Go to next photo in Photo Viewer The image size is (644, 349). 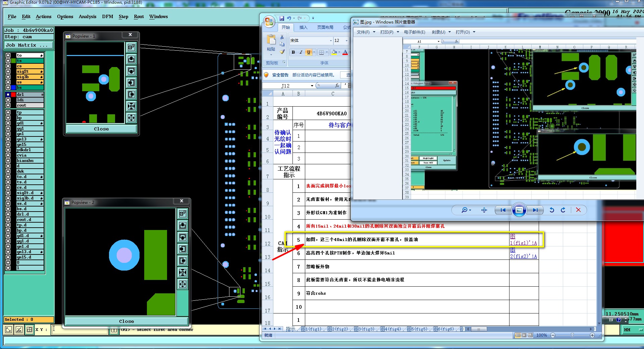pyautogui.click(x=535, y=210)
